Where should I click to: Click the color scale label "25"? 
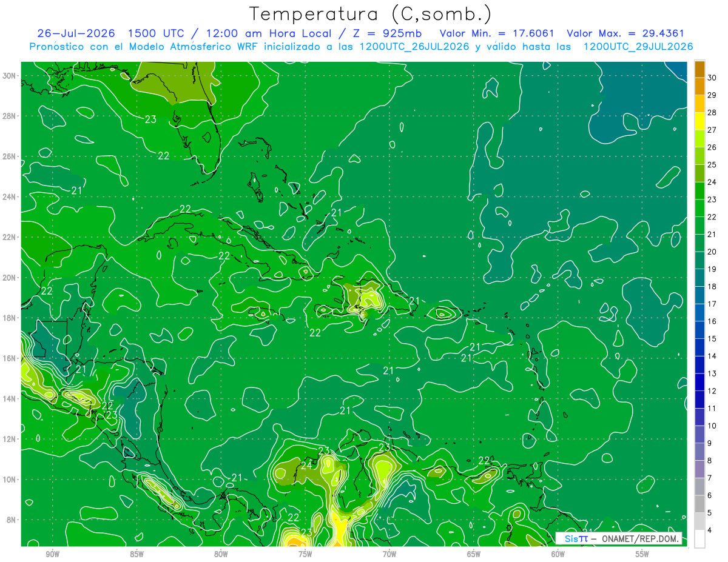(712, 164)
